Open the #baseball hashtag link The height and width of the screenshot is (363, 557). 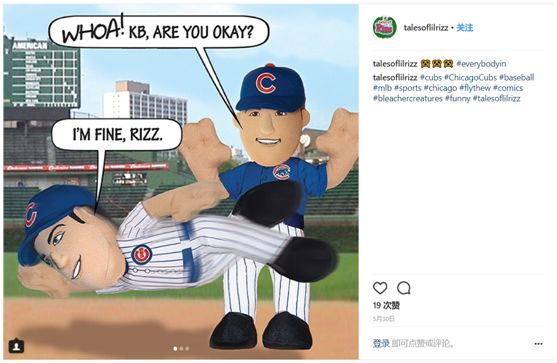tap(517, 77)
